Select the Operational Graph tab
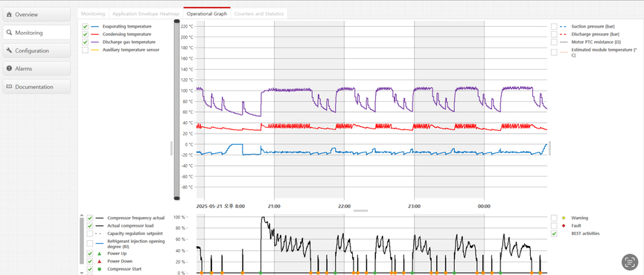 pos(206,13)
